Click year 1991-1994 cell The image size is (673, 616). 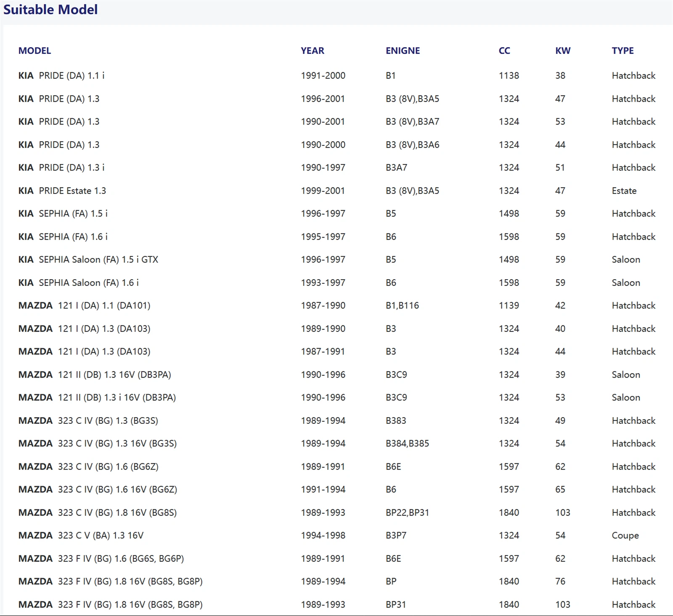point(323,489)
